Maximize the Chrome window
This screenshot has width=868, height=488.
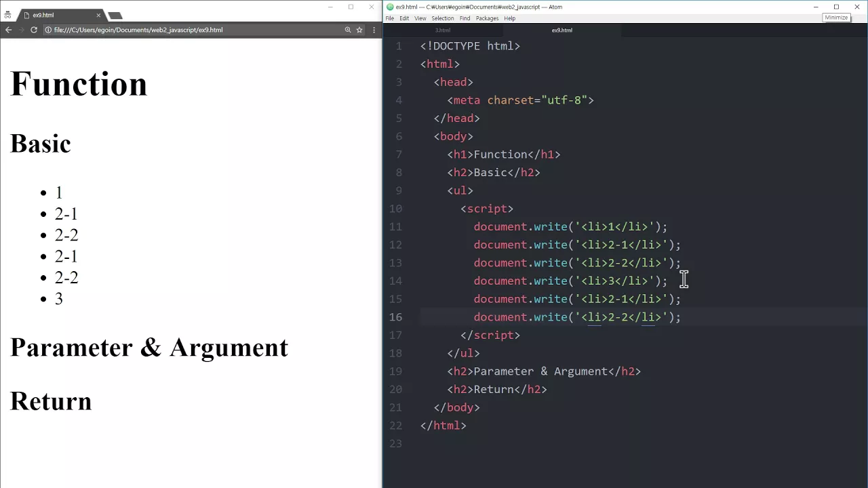[x=351, y=7]
